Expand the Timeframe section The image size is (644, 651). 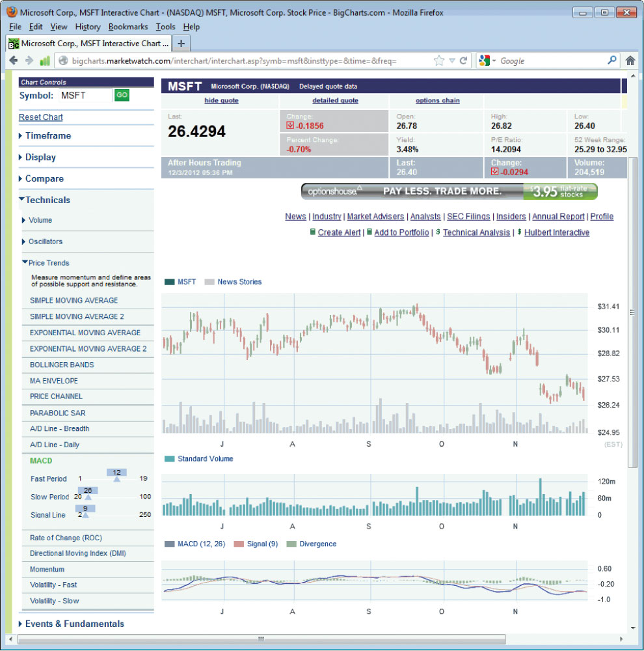pos(46,136)
